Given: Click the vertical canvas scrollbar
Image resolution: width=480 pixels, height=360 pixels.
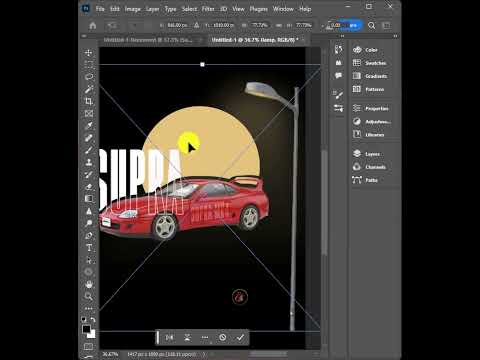Looking at the screenshot, I should [x=325, y=202].
